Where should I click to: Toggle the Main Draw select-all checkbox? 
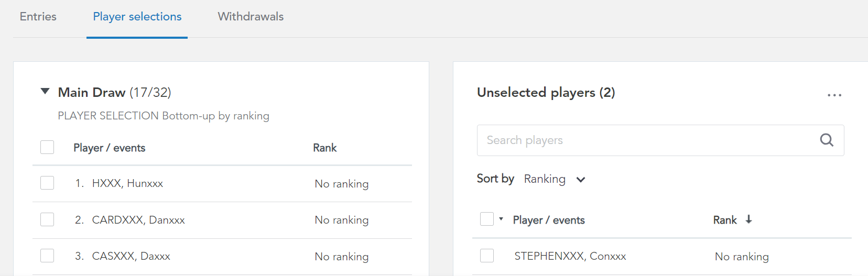[47, 147]
